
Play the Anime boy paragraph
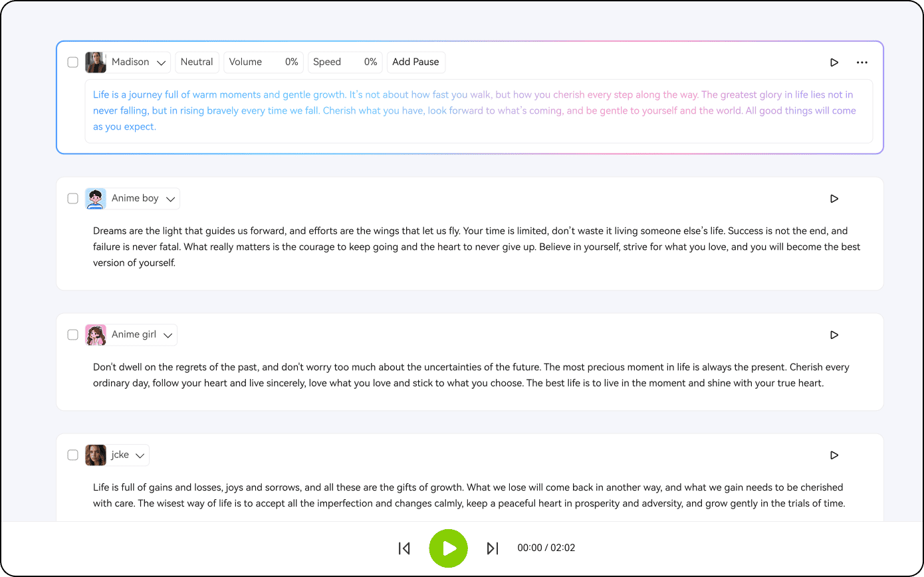(x=834, y=198)
